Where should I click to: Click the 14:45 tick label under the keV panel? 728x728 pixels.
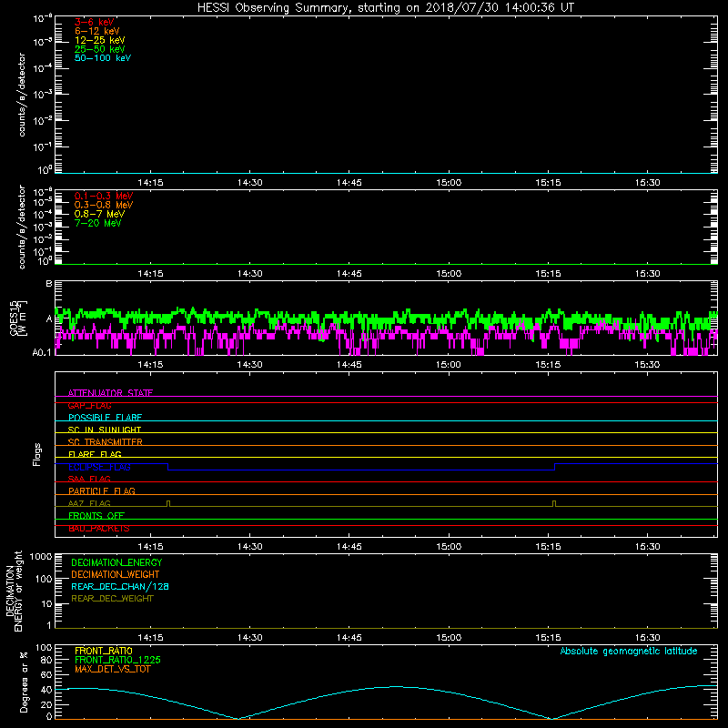pos(349,183)
